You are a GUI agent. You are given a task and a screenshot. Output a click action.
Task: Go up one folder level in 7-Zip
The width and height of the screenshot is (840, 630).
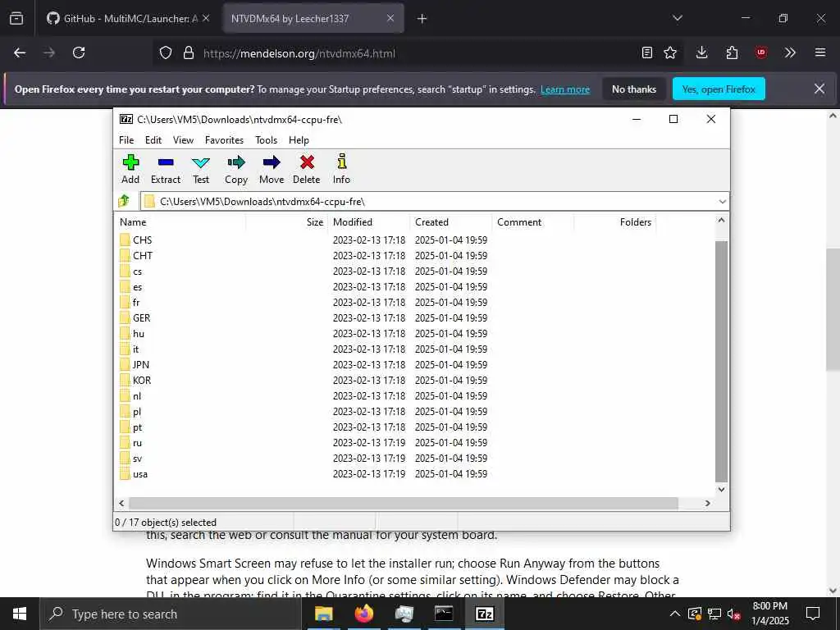[x=124, y=202]
